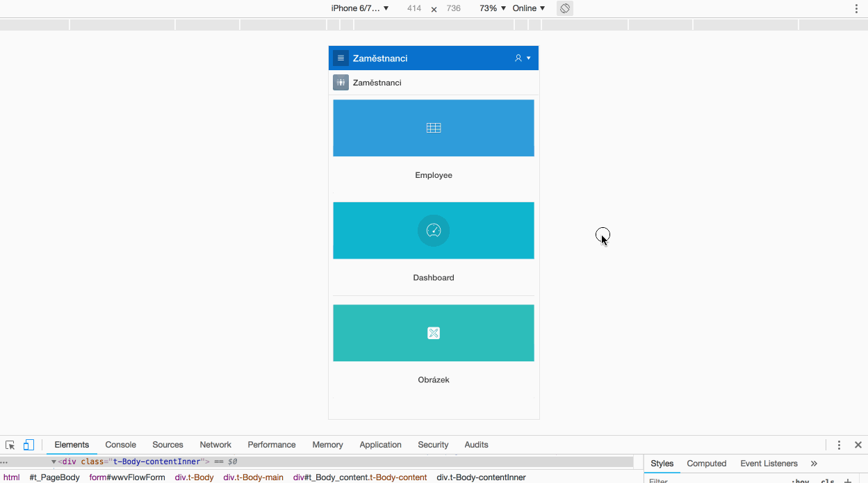Open the Online network throttling dropdown
The image size is (868, 483).
(x=528, y=8)
